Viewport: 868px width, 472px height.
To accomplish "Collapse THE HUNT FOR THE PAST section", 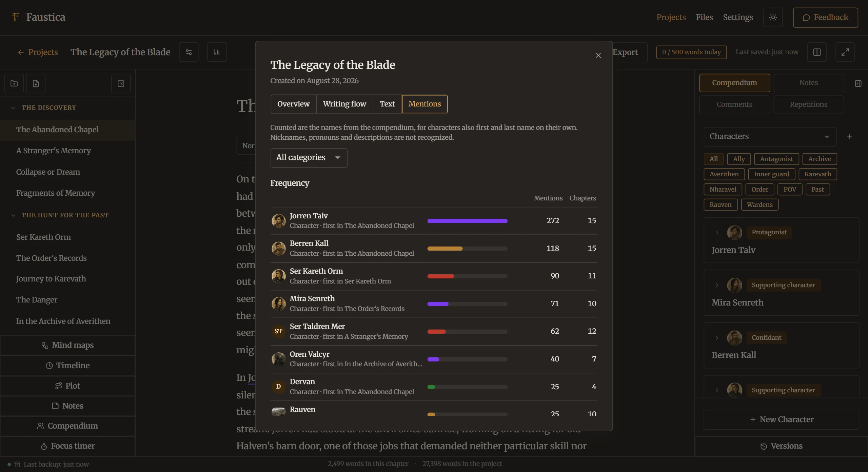I will tap(13, 215).
